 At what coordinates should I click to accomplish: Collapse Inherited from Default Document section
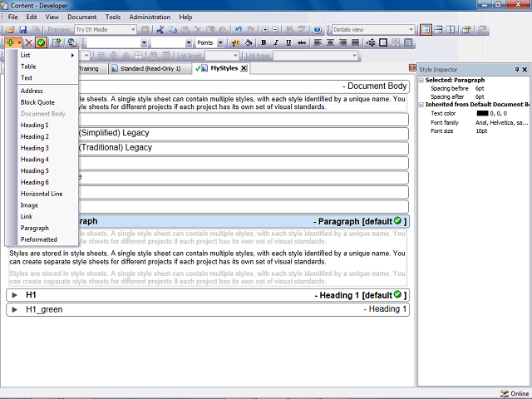421,105
